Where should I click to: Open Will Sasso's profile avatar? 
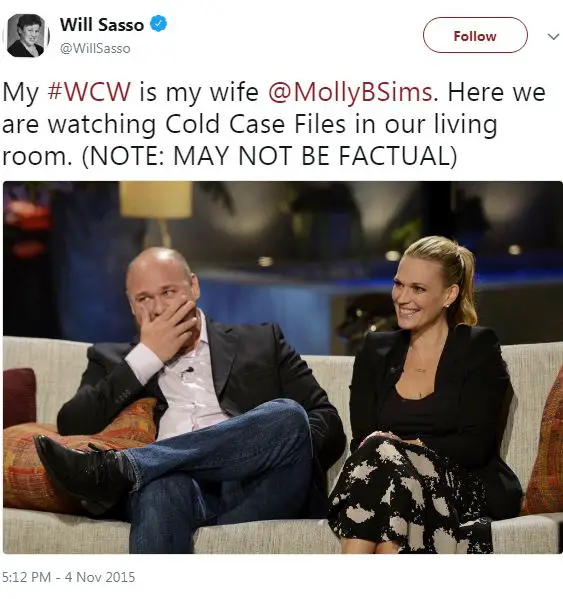(26, 36)
